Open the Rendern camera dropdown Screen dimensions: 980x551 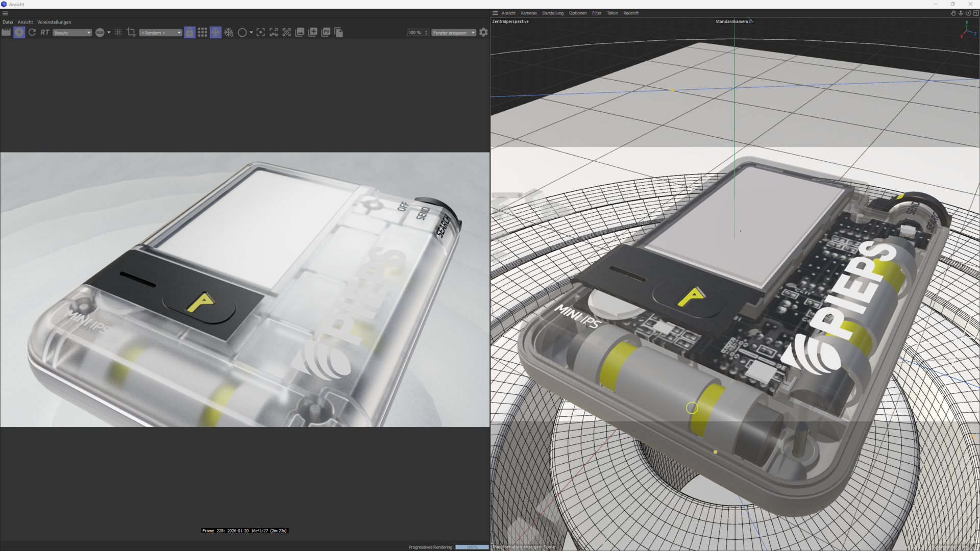161,33
